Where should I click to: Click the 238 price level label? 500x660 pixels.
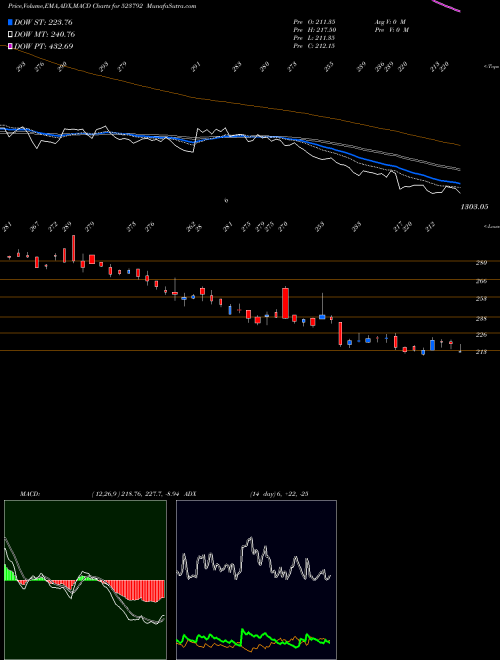click(x=481, y=319)
